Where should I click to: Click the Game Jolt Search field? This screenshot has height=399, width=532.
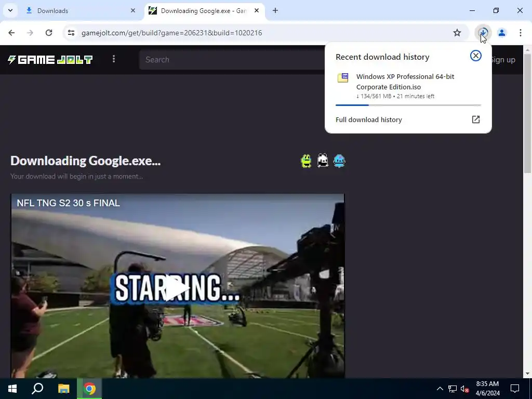[232, 60]
